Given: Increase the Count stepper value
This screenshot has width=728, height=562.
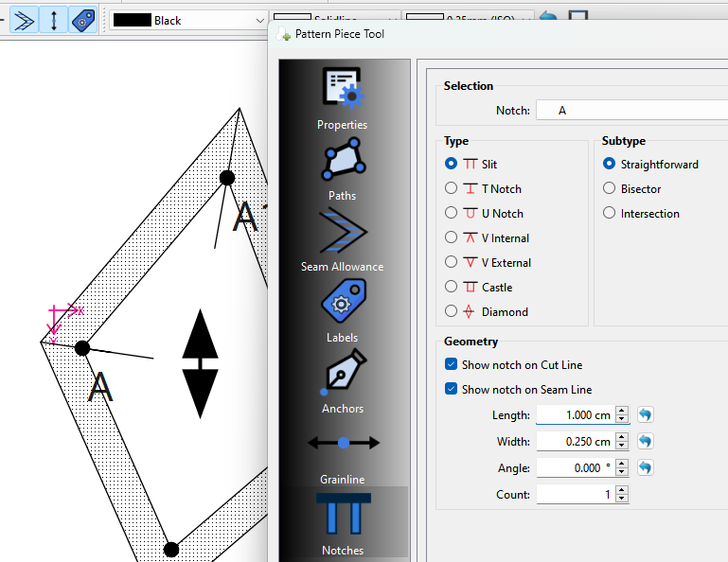Looking at the screenshot, I should tap(622, 490).
